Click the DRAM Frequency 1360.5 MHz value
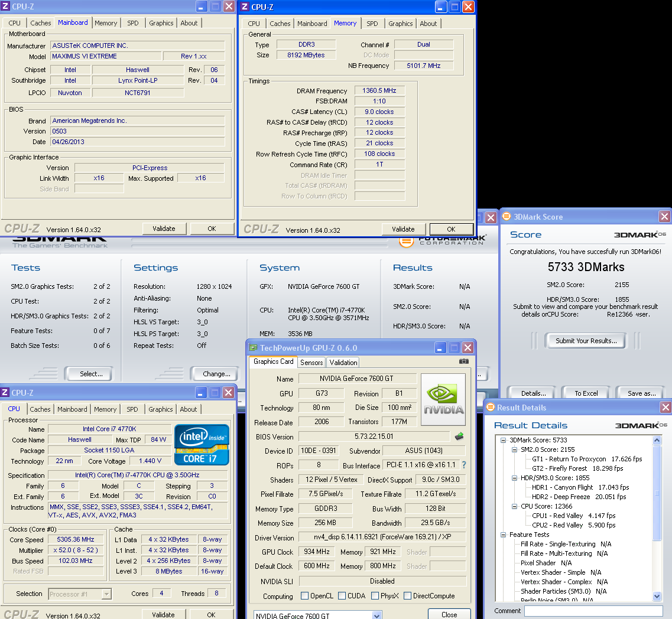The image size is (672, 619). click(x=379, y=90)
